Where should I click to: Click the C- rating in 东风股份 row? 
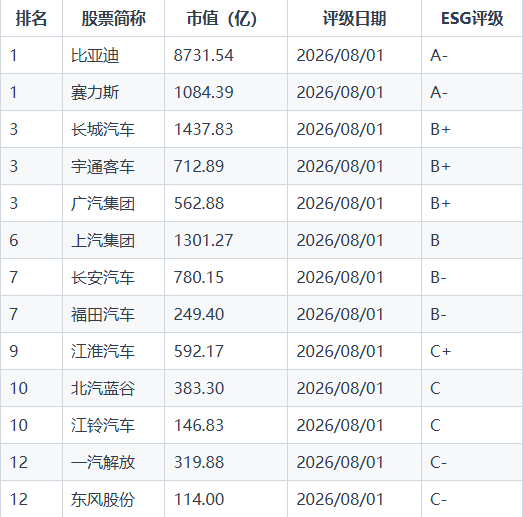[439, 500]
